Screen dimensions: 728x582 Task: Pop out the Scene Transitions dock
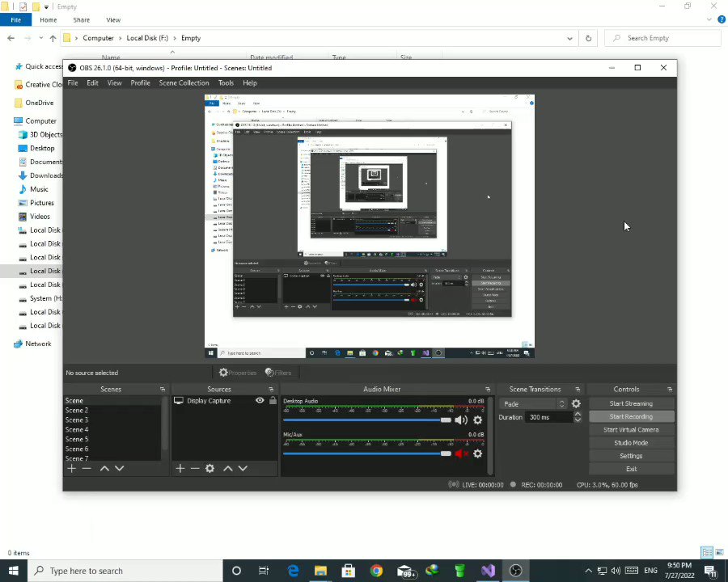[578, 389]
